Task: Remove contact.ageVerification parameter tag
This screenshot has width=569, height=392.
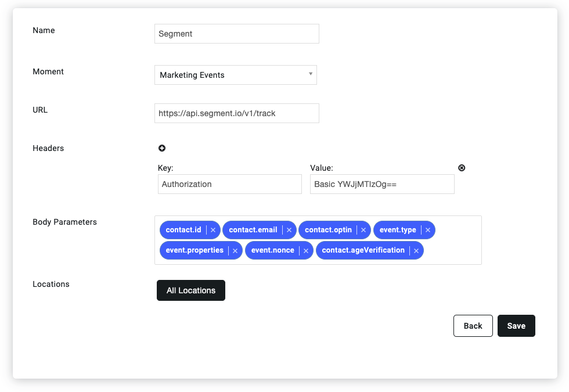Action: pyautogui.click(x=416, y=251)
